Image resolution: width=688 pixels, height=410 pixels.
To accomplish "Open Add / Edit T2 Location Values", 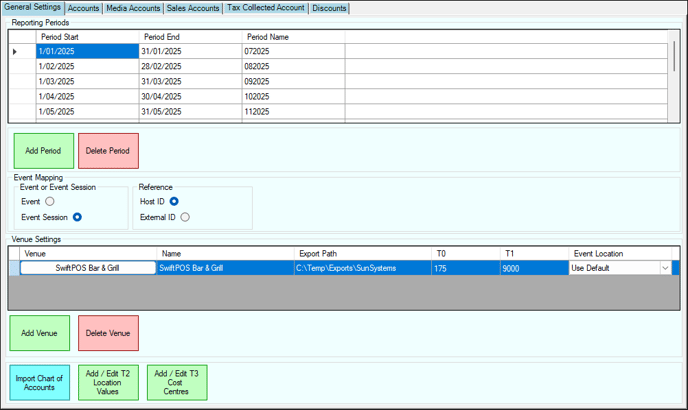I will pos(108,383).
